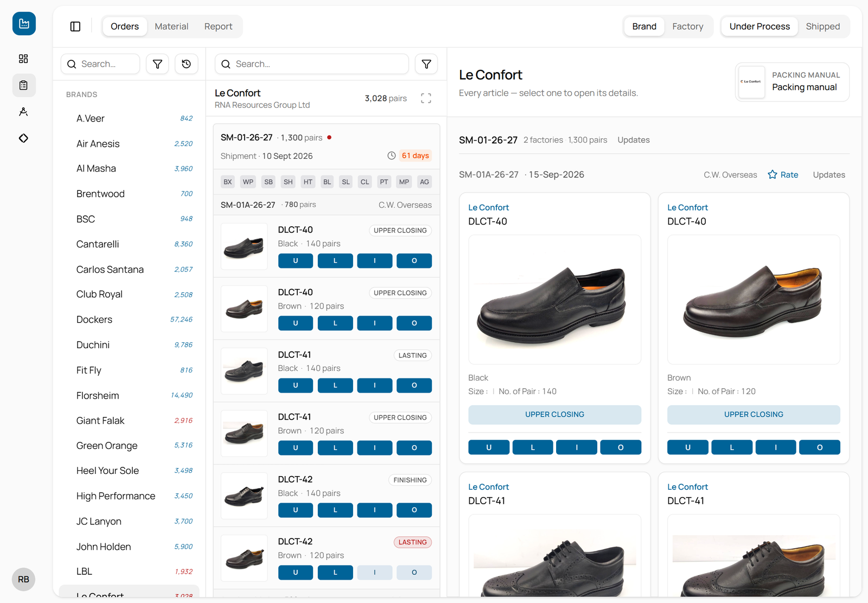This screenshot has width=868, height=603.
Task: Select the clipboard orders icon in sidebar
Action: (x=24, y=85)
